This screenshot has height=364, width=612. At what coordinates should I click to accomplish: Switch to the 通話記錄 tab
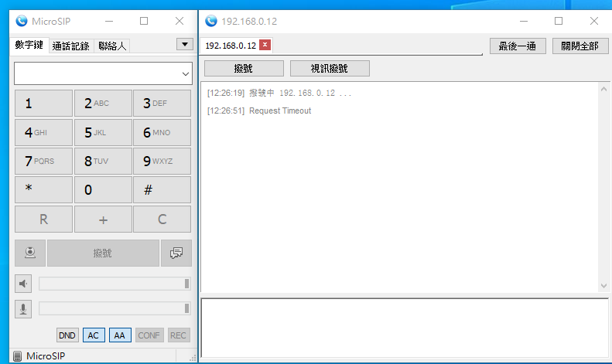click(70, 46)
